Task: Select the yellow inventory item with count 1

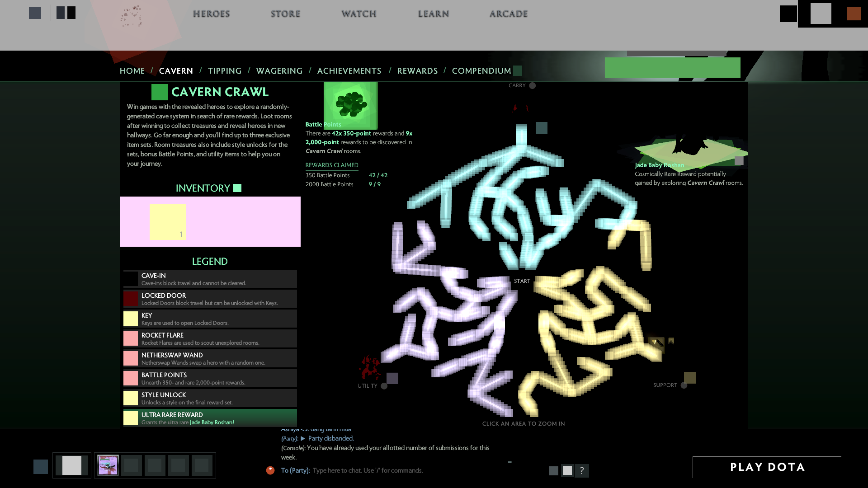Action: [x=167, y=221]
